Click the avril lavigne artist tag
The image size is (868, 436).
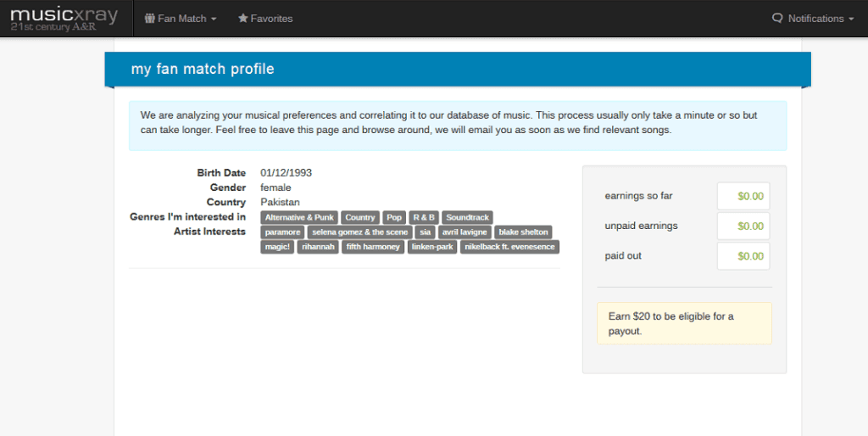(x=465, y=232)
